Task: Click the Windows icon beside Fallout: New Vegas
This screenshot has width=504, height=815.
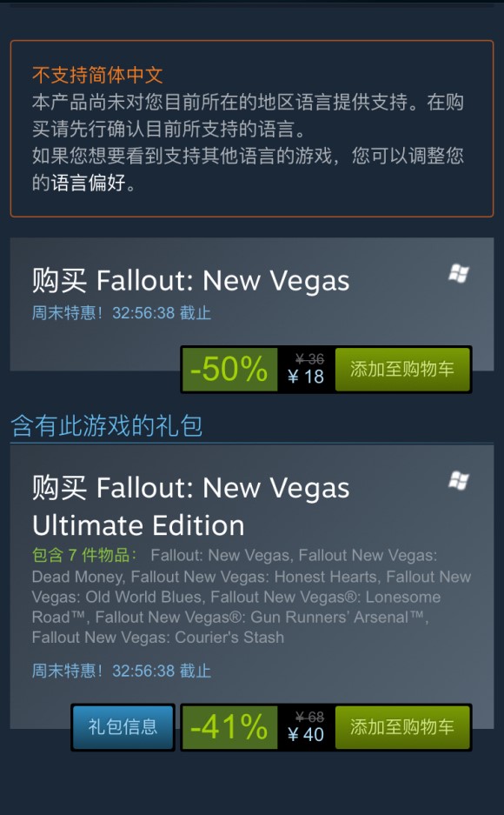Action: [x=458, y=273]
